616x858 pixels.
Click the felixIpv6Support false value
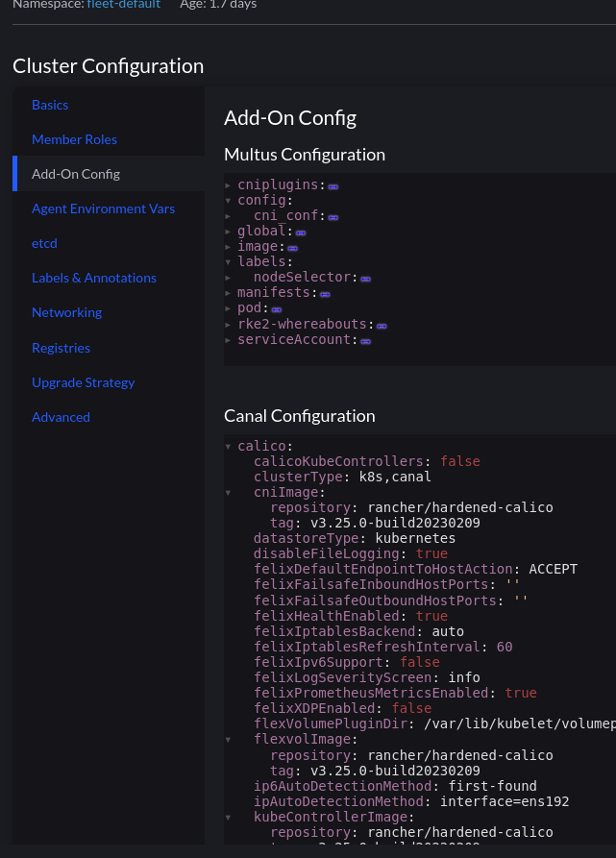[420, 662]
